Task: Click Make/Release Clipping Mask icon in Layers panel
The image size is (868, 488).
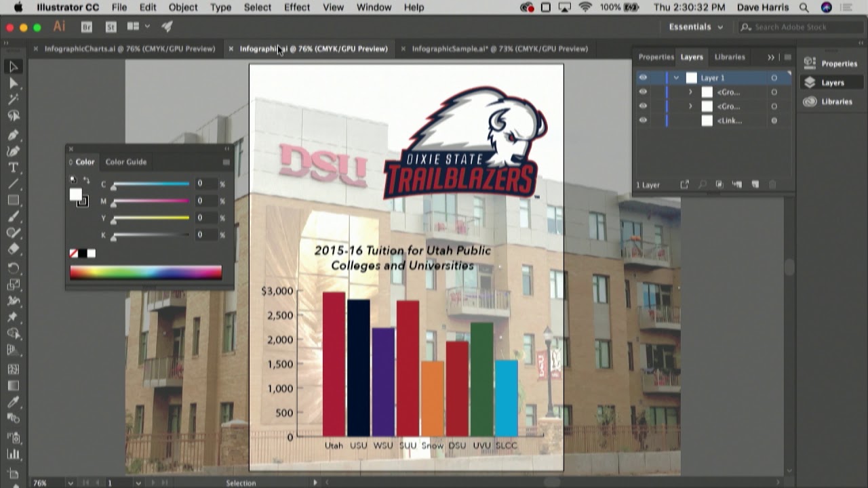Action: tap(719, 184)
